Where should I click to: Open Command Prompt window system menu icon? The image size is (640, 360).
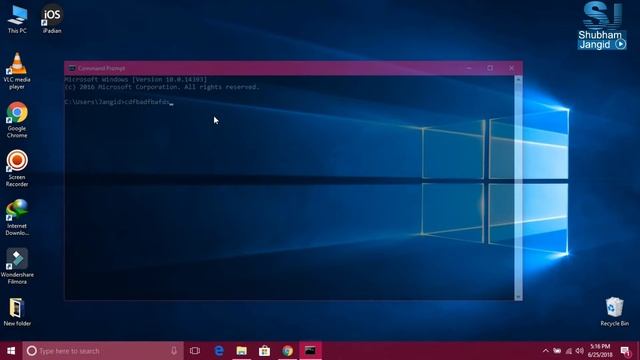pos(72,68)
